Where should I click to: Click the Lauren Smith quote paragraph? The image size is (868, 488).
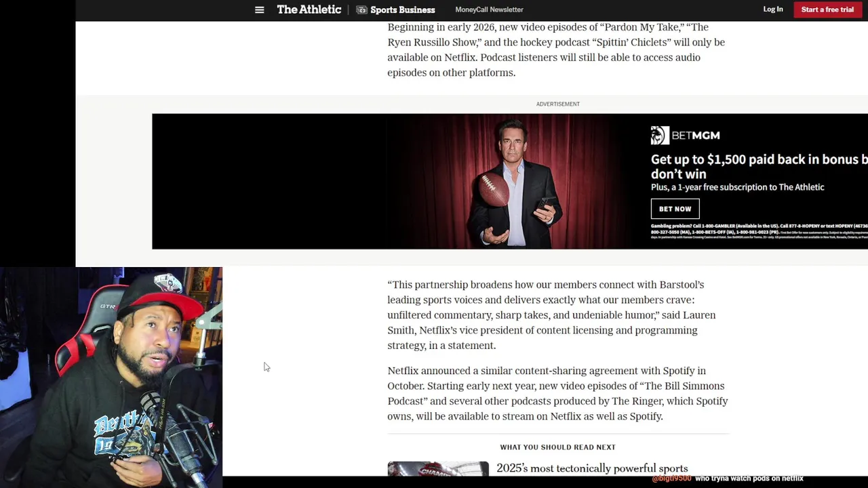tap(552, 315)
